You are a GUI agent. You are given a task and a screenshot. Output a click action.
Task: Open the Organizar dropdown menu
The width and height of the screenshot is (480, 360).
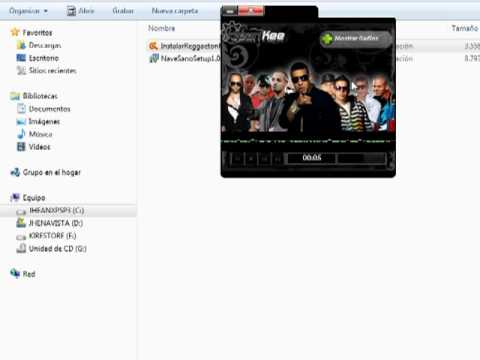[x=28, y=11]
